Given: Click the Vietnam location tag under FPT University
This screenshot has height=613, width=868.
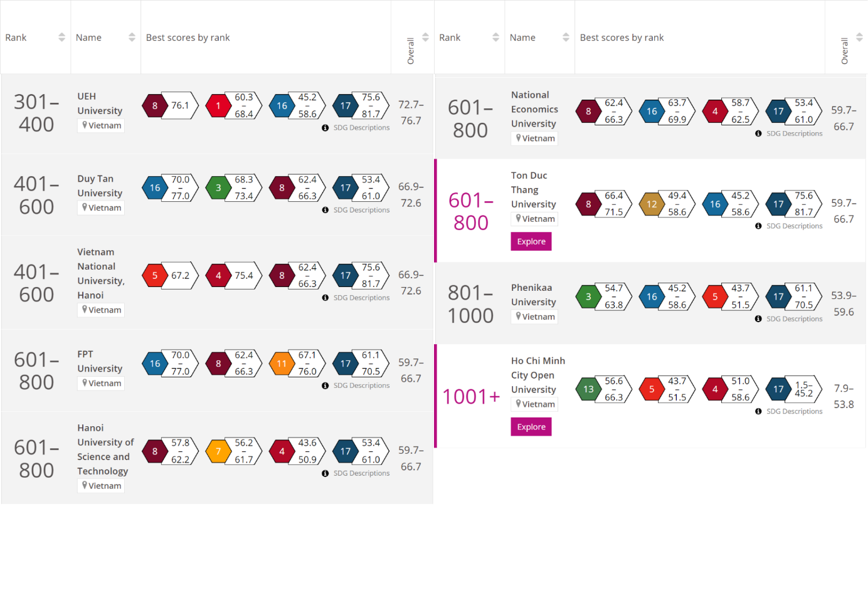Looking at the screenshot, I should 101,384.
